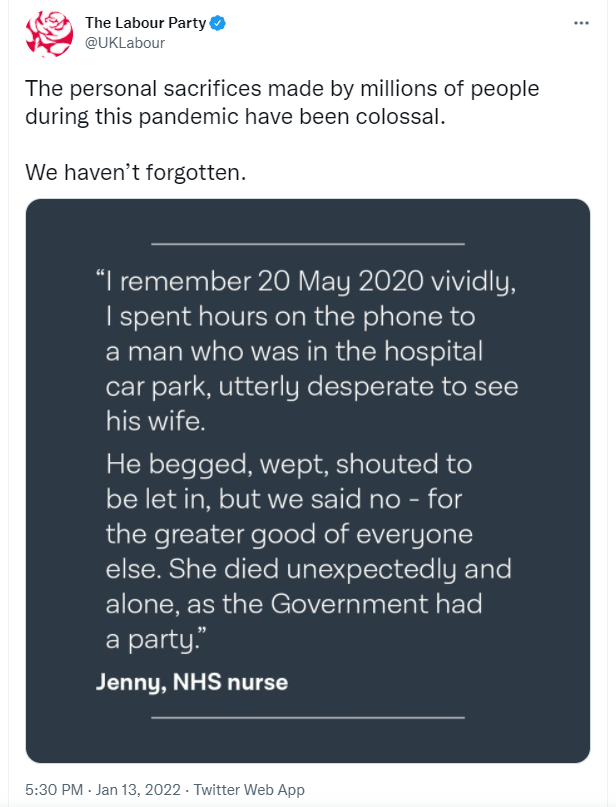The width and height of the screenshot is (616, 807).
Task: Click the 5:30 PM tweet time
Action: [56, 790]
